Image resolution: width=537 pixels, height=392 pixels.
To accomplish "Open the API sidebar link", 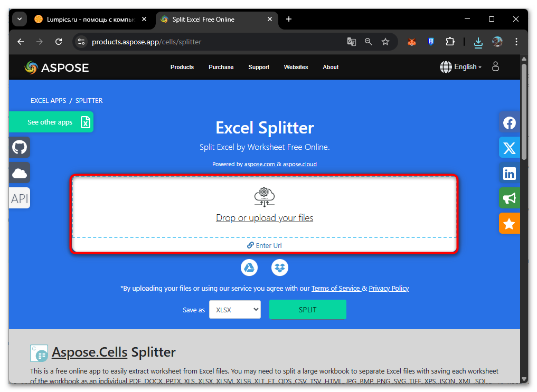I will (19, 198).
